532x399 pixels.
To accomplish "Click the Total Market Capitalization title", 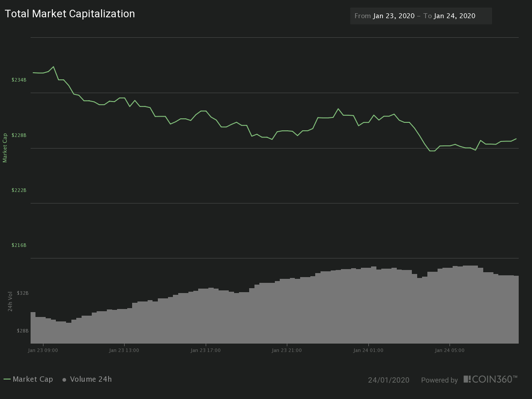I will [x=70, y=14].
